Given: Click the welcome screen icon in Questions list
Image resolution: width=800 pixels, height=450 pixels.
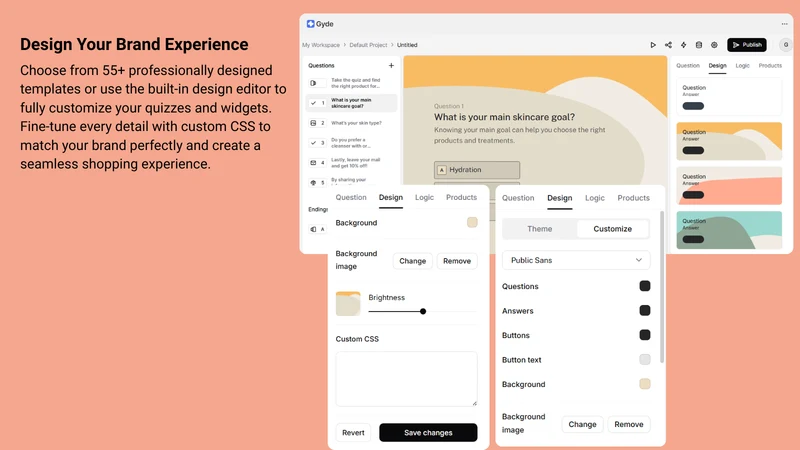Looking at the screenshot, I should 313,83.
